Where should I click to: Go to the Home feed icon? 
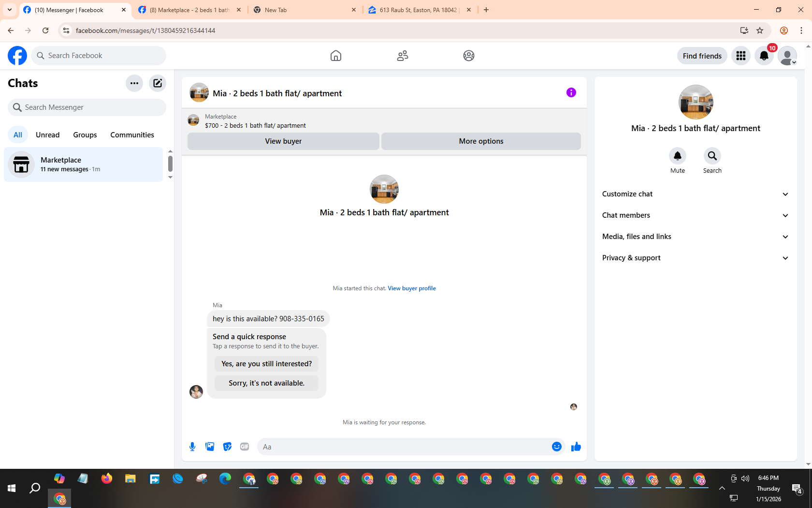coord(336,56)
